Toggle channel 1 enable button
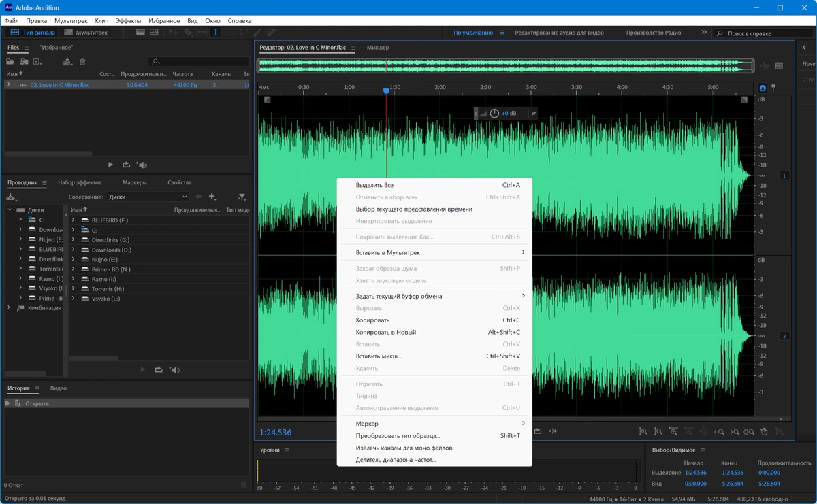Image resolution: width=817 pixels, height=504 pixels. 784,175
